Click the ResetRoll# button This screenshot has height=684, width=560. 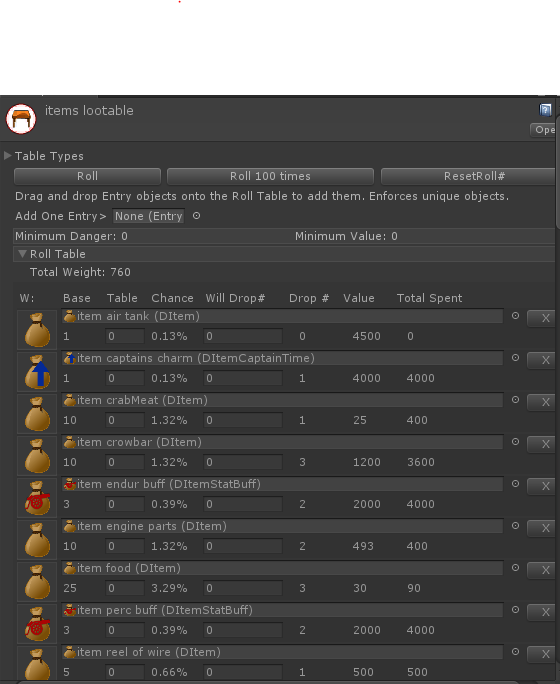(x=470, y=176)
